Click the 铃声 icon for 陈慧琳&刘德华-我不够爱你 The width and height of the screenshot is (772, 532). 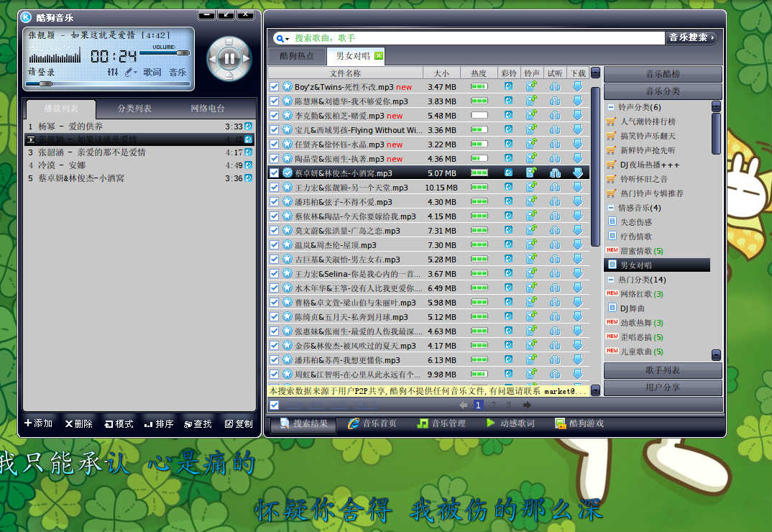[x=531, y=101]
